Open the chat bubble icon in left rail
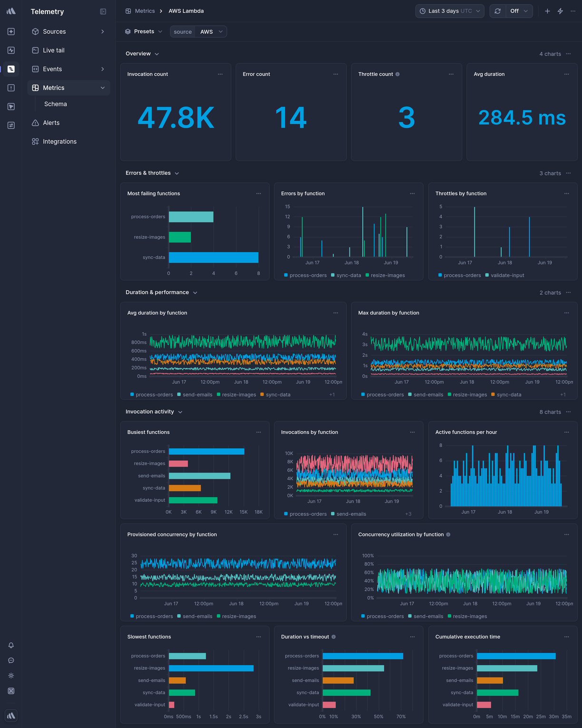 [x=11, y=660]
